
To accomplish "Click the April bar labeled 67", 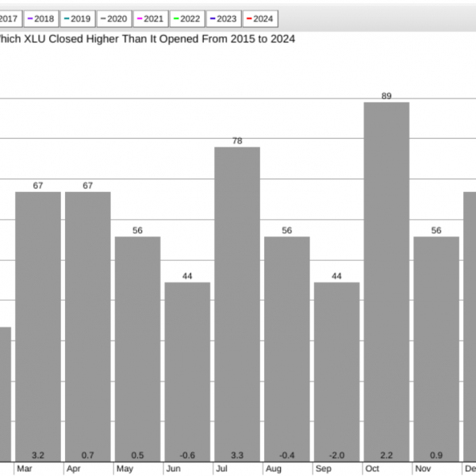I will click(88, 327).
